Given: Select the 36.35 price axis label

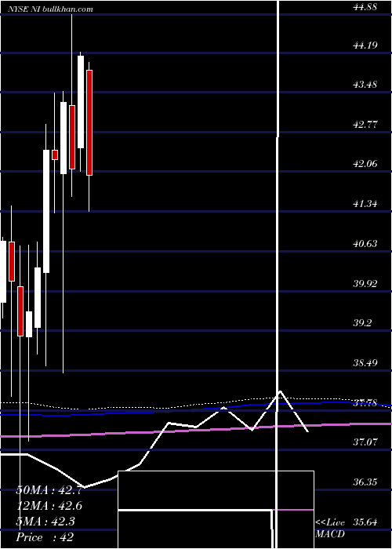Looking at the screenshot, I should pos(365,482).
